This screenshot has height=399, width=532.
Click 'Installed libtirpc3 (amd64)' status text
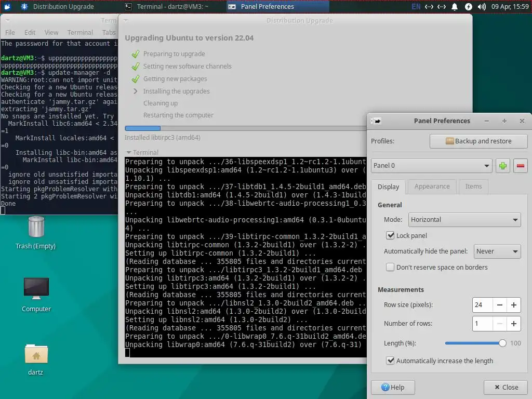point(163,137)
